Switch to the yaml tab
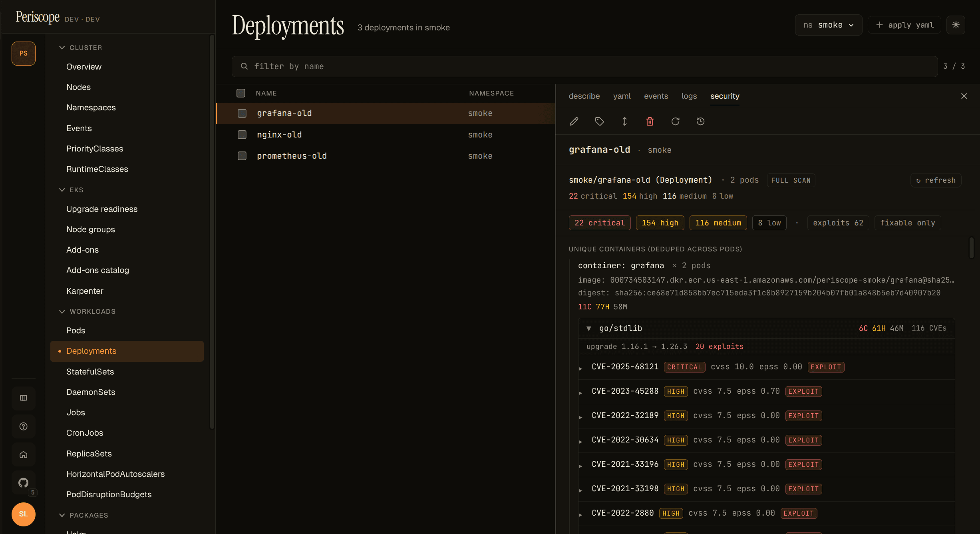Screen dimensions: 980x534 [x=622, y=96]
